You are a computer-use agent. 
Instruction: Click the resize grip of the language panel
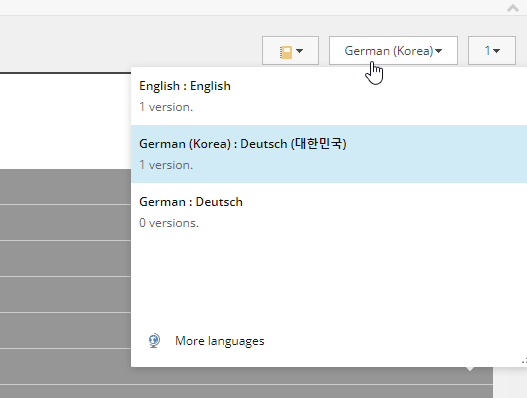click(x=524, y=361)
